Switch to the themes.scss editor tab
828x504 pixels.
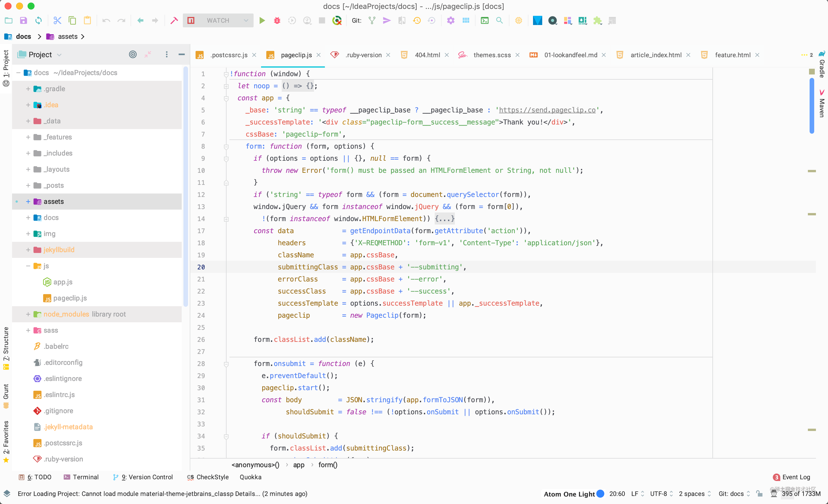pos(492,55)
